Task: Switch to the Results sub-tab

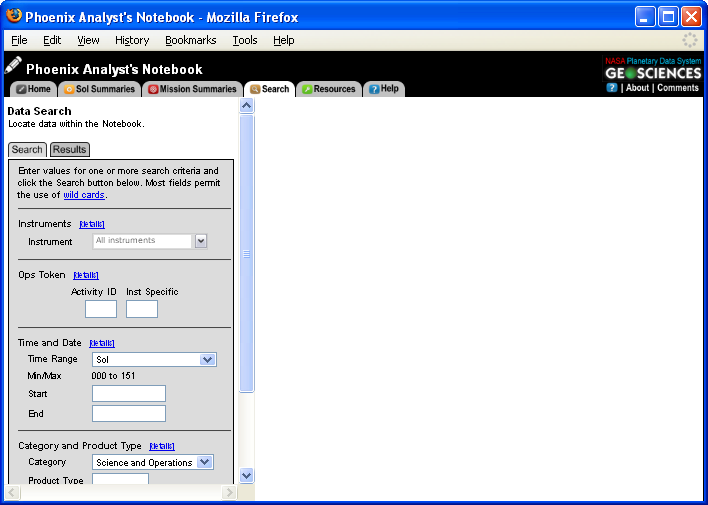Action: click(70, 150)
